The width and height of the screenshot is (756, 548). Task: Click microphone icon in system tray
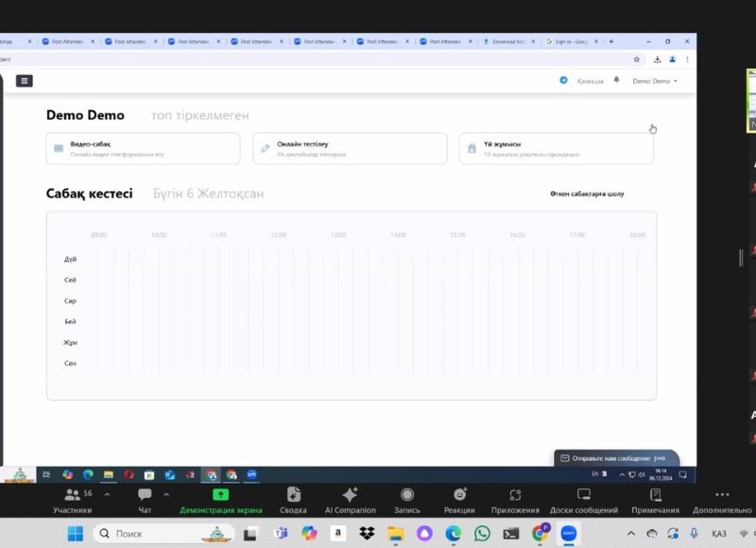pyautogui.click(x=694, y=533)
